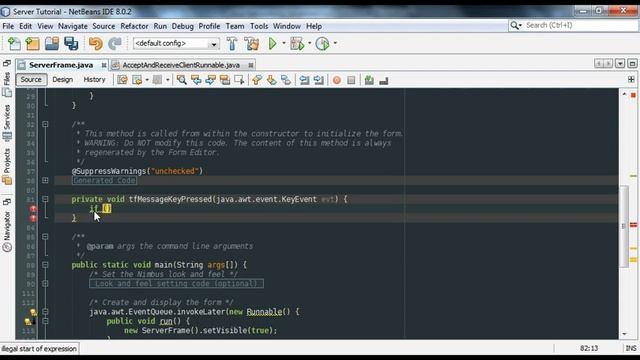Switch to History view
Viewport: 640px width, 360px height.
pyautogui.click(x=94, y=80)
